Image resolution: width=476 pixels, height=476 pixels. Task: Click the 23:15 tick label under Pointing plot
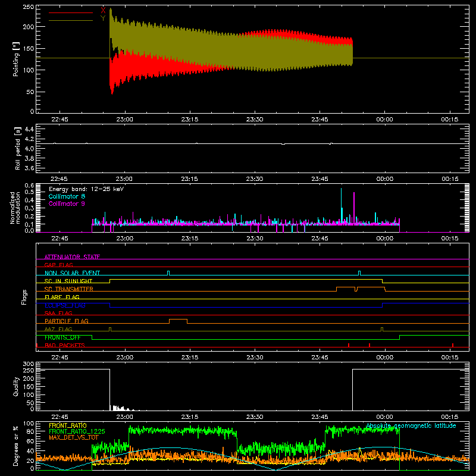190,120
